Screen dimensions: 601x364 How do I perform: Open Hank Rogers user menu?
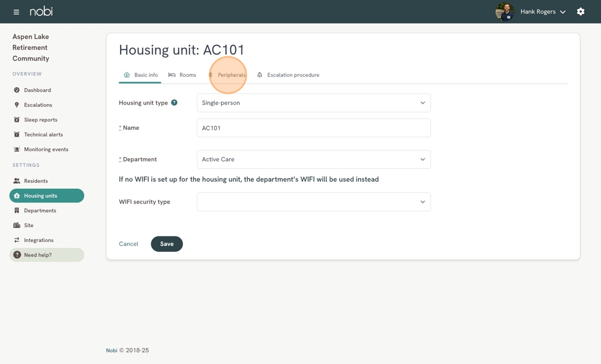(x=542, y=12)
